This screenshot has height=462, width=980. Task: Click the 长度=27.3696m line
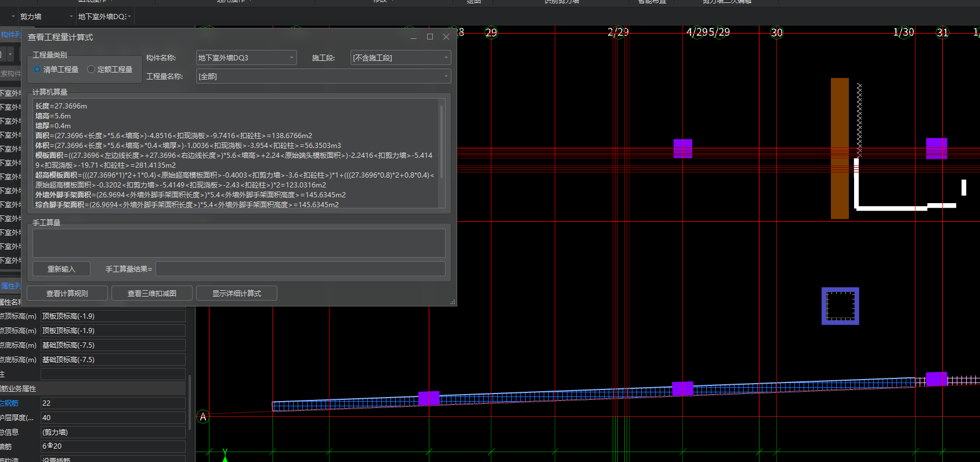pos(61,106)
